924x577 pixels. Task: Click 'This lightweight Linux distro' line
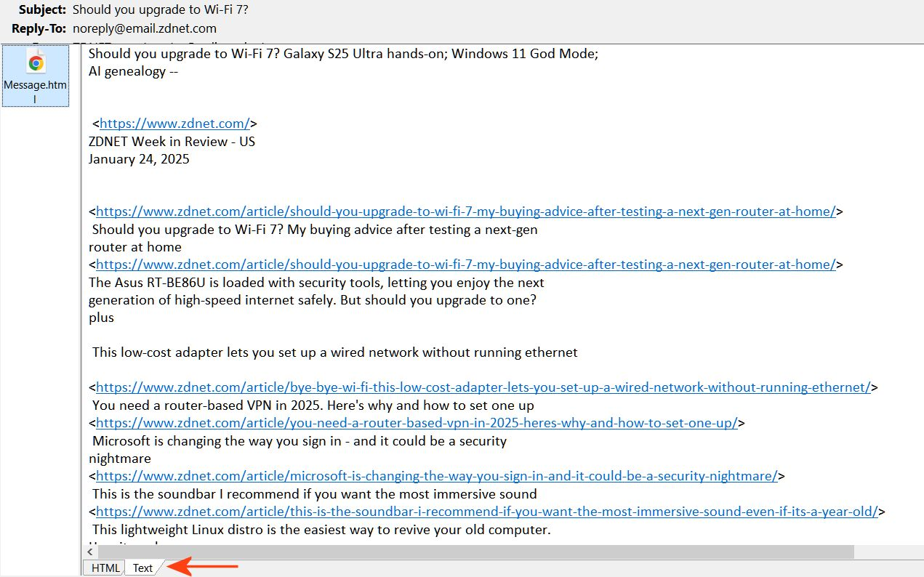[321, 529]
